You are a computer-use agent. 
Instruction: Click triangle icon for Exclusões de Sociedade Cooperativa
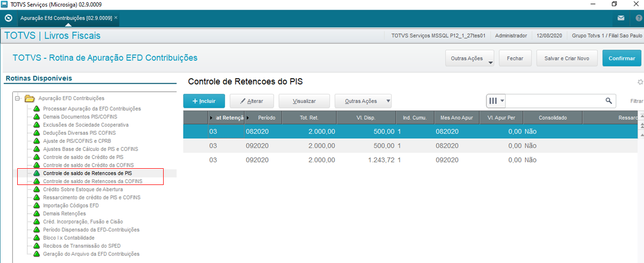(36, 125)
